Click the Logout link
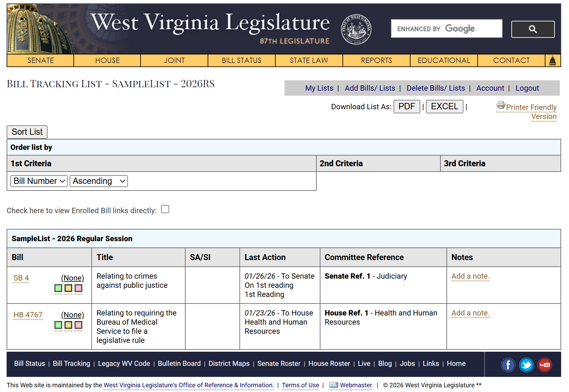 (x=527, y=88)
